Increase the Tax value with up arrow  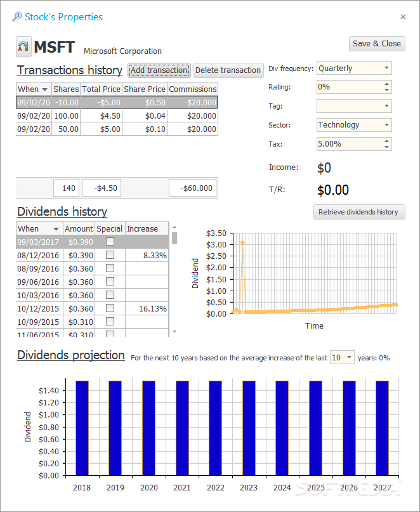(x=386, y=141)
